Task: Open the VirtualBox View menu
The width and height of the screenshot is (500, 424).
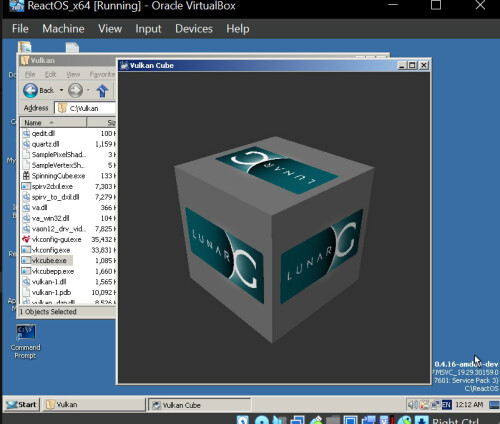Action: tap(110, 29)
